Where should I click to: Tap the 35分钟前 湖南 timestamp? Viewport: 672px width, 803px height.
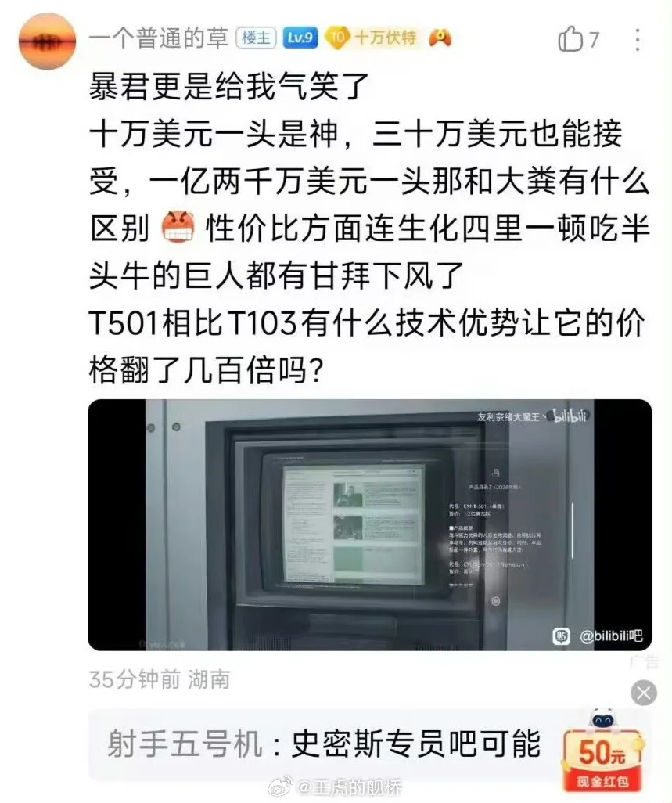(159, 679)
